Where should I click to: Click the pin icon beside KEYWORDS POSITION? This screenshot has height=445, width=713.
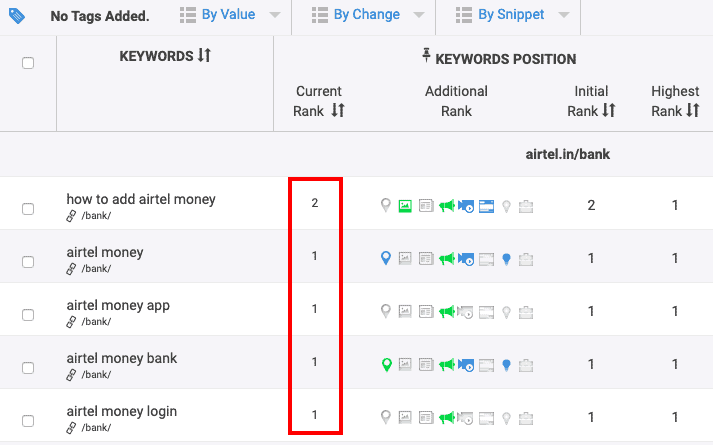426,55
